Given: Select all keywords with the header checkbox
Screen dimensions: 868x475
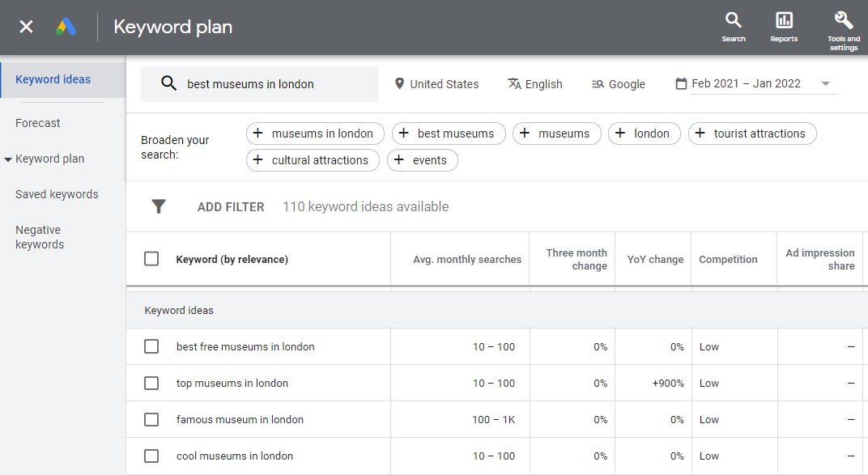Looking at the screenshot, I should pyautogui.click(x=151, y=257).
